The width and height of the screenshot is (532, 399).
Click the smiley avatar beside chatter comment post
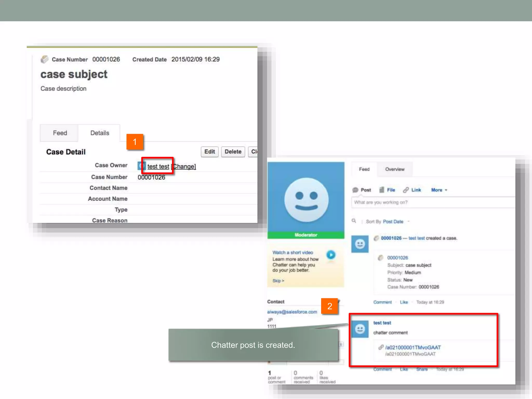pos(360,329)
